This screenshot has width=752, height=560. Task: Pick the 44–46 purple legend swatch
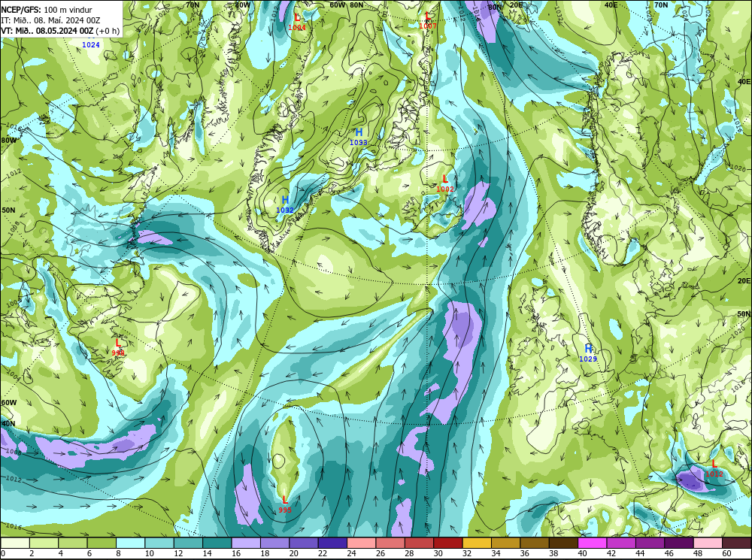[650, 543]
